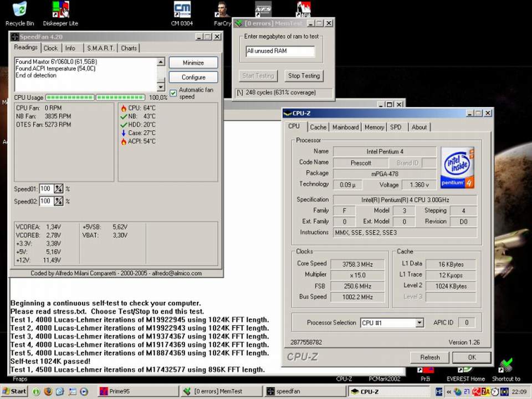
Task: Switch to the S.M.A.R.T. tab in SpeedFan
Action: [x=100, y=48]
